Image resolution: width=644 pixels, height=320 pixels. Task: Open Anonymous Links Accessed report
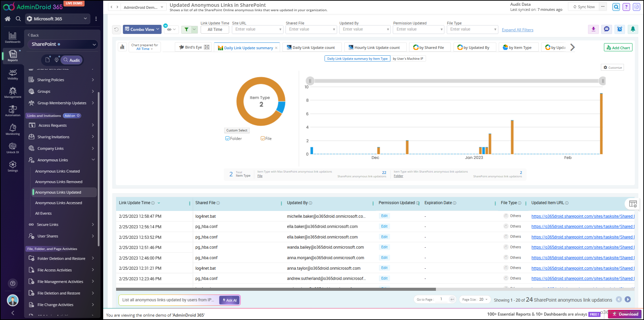tap(58, 203)
